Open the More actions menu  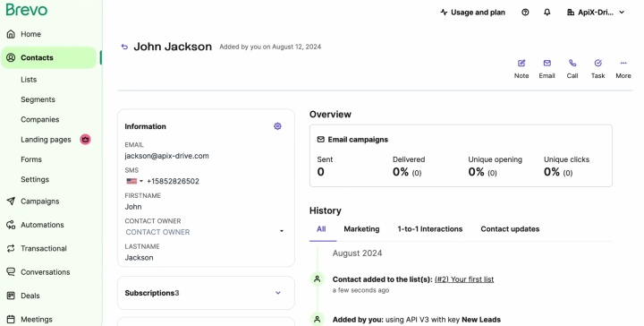623,69
